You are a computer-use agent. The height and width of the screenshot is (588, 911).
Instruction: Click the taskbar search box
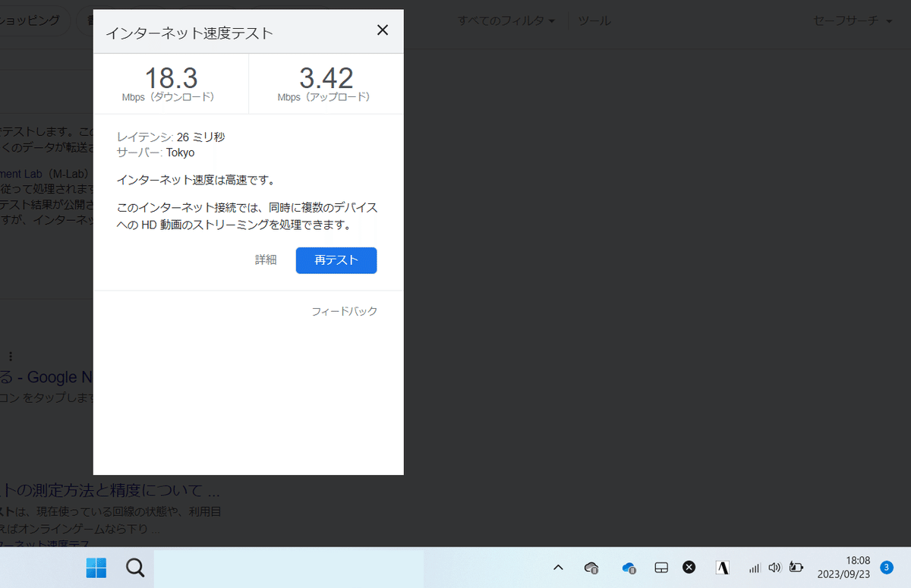tap(288, 568)
